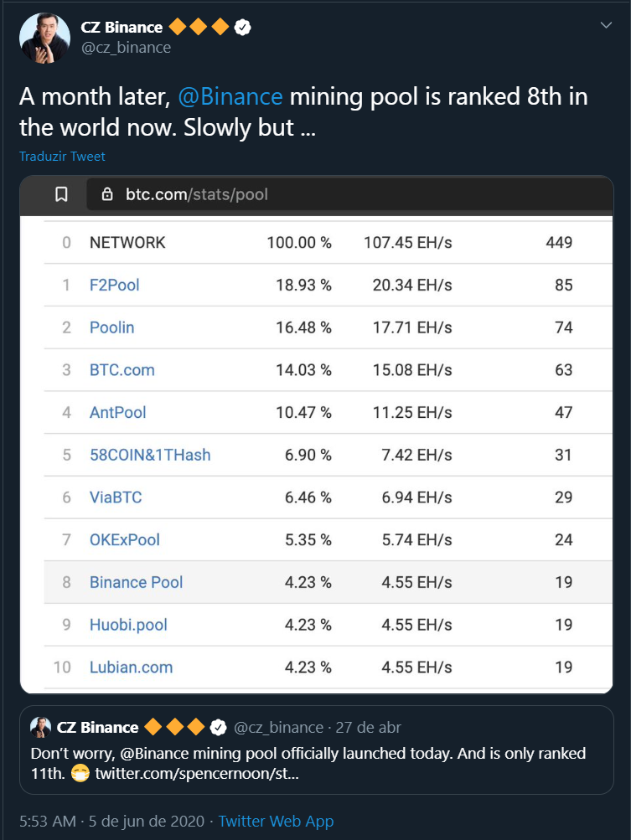
Task: Click the verified badge next to CZ Binance
Action: tap(243, 26)
